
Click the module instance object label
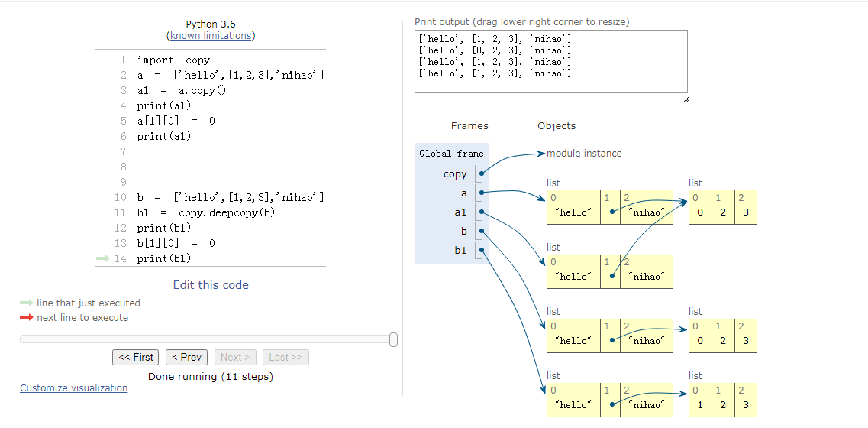(584, 154)
